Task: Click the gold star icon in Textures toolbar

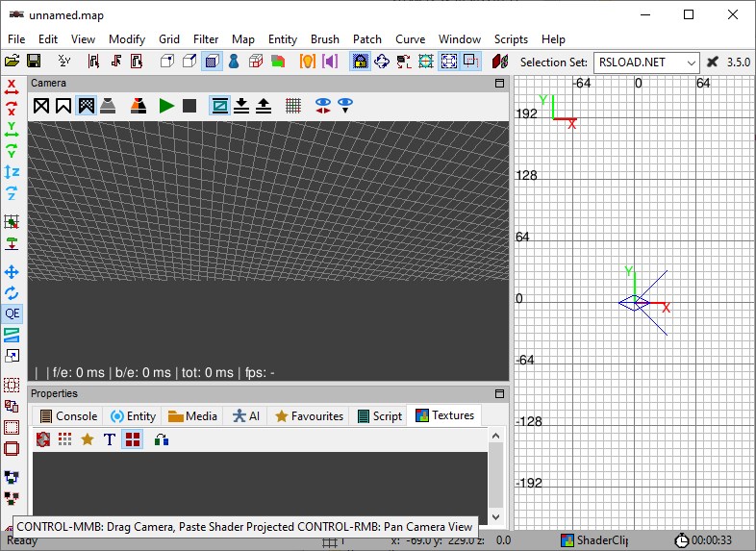Action: click(88, 439)
